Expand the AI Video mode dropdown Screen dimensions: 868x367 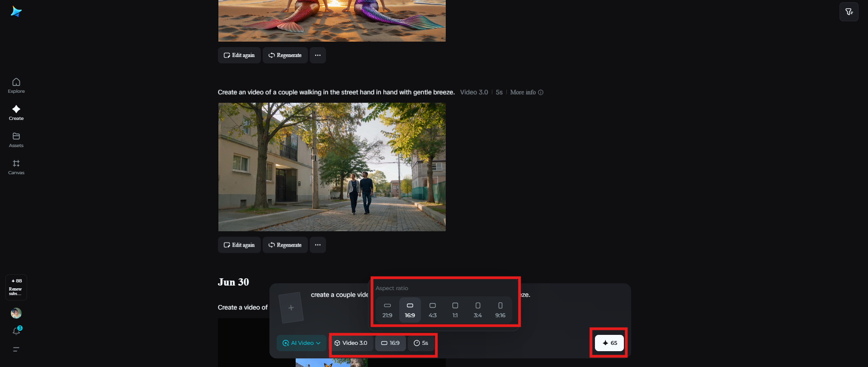click(302, 343)
